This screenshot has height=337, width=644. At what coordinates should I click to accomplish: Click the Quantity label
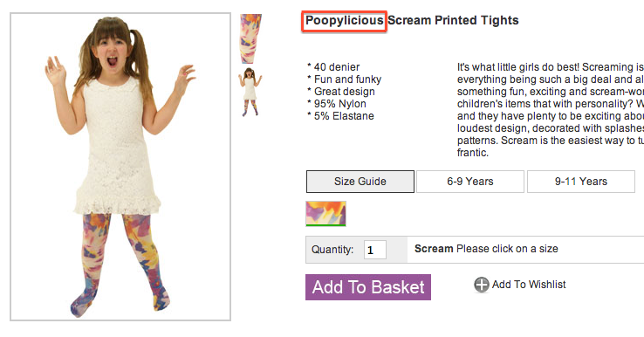point(332,250)
